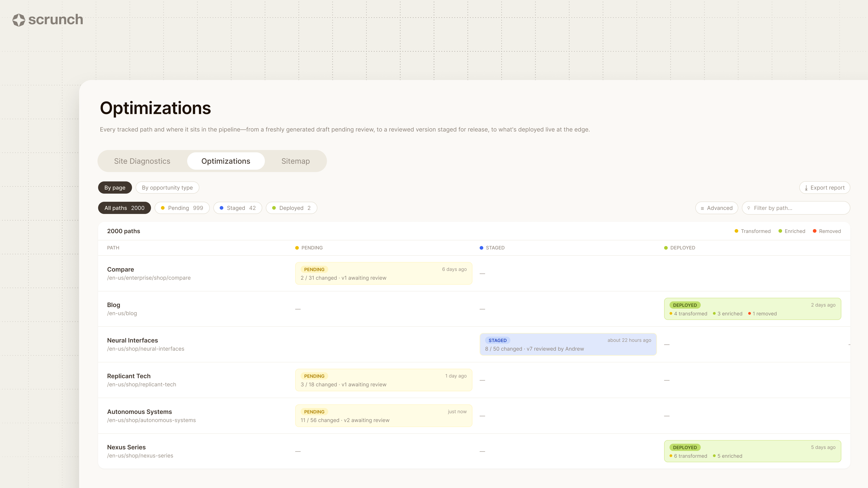Open Neural Interfaces staged card
Screen dimensions: 868x488
tap(568, 344)
